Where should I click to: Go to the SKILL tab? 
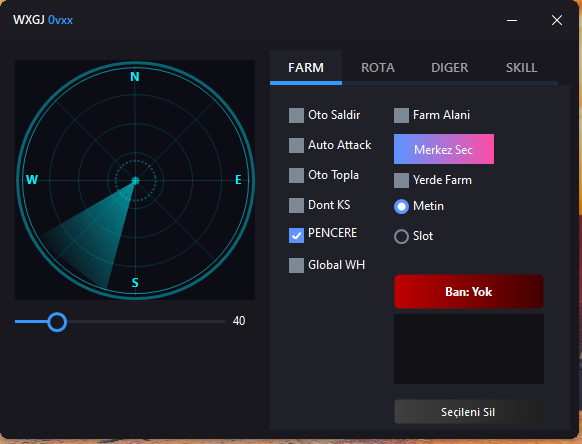(x=521, y=68)
